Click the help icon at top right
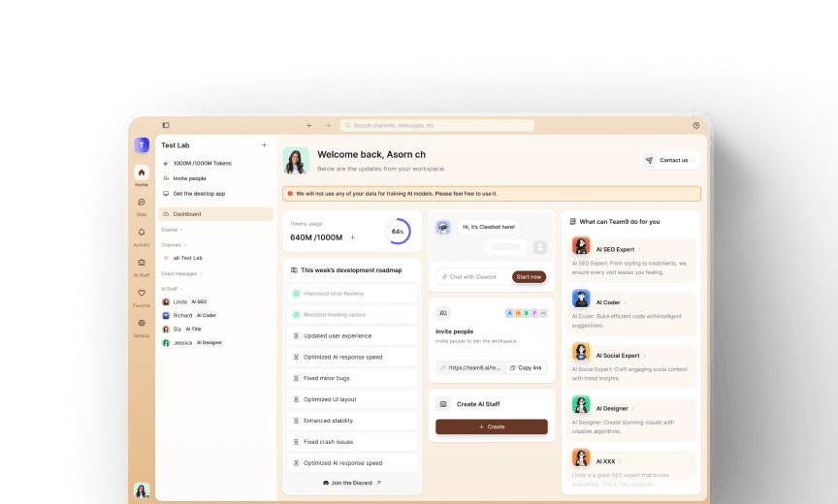The width and height of the screenshot is (838, 504). (695, 125)
